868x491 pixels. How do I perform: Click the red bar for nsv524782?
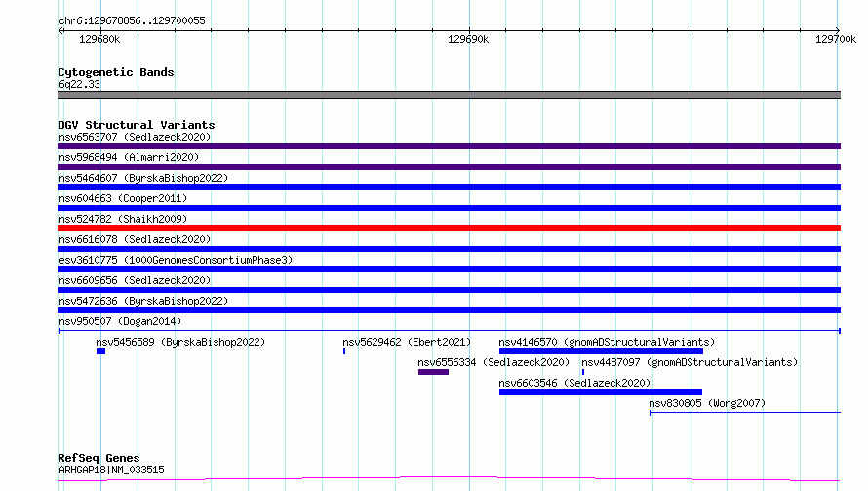click(449, 228)
